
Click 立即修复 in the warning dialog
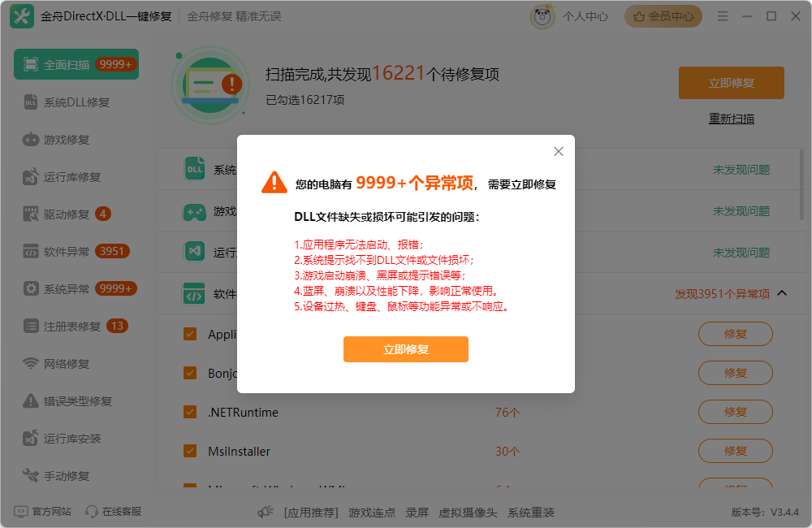tap(405, 349)
